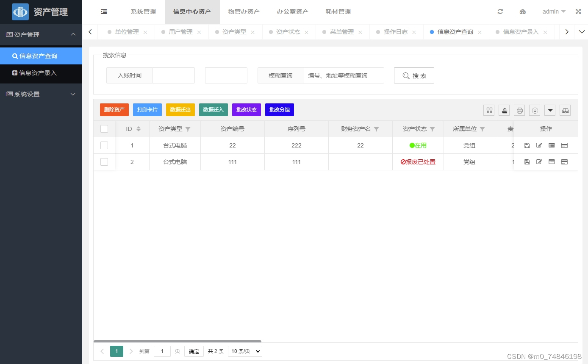Filter by 资产类型 using its funnel icon

coord(188,129)
